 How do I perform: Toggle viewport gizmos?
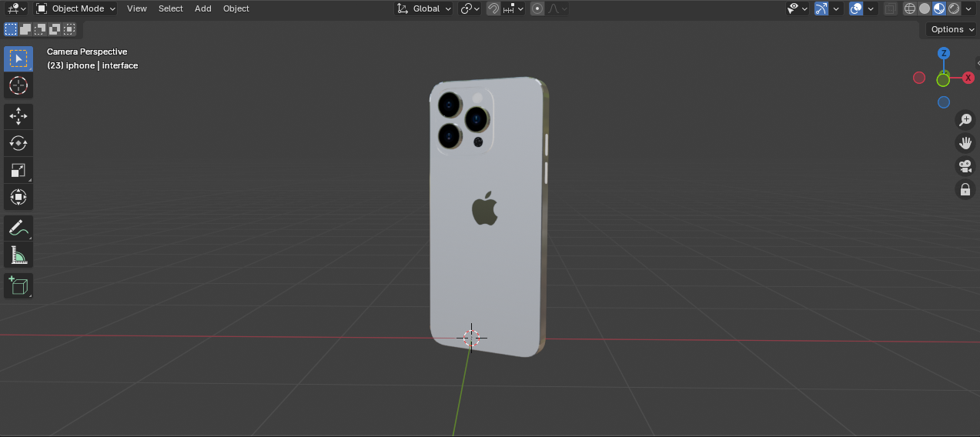pos(821,8)
